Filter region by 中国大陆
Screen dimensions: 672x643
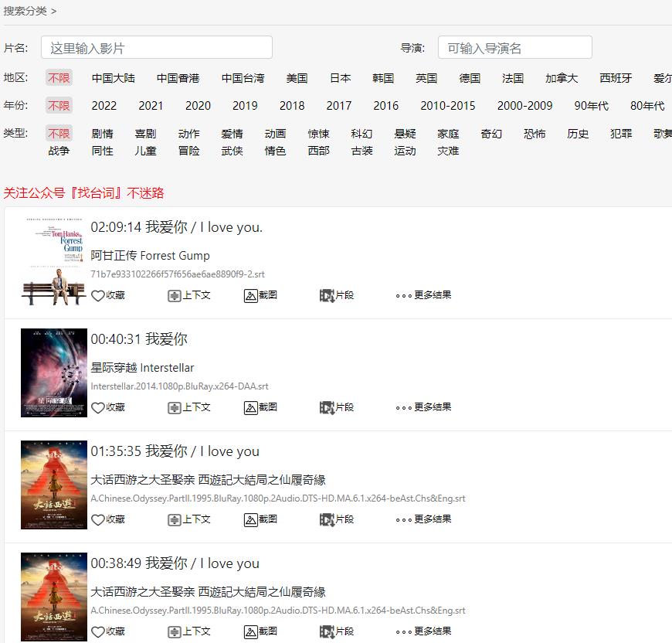click(113, 78)
